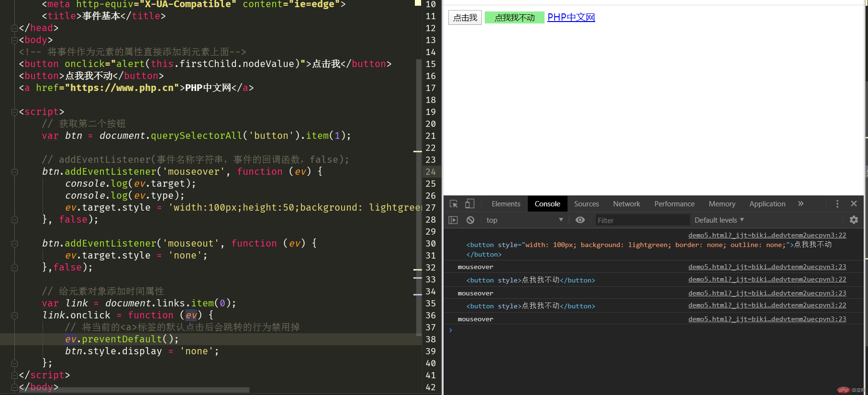Click the 点击我 button in the page

point(465,18)
